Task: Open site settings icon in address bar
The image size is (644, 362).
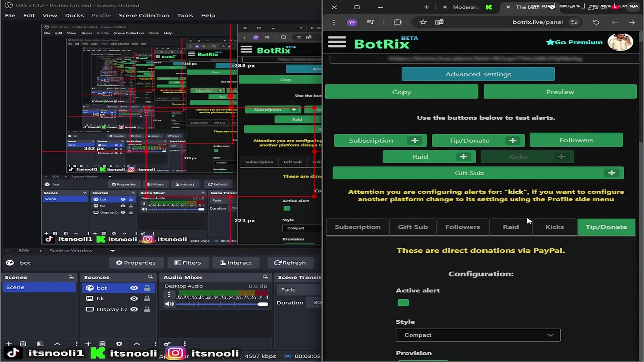Action: (574, 22)
